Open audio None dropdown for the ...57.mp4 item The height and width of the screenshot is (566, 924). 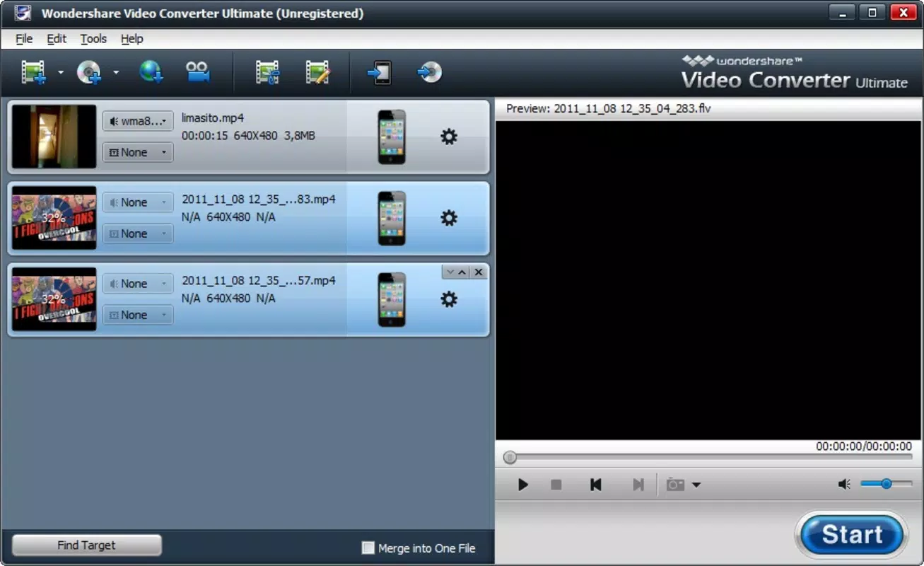(x=138, y=284)
